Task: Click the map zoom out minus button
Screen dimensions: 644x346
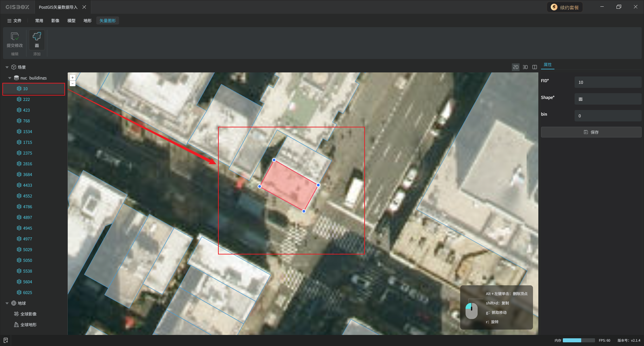Action: (x=72, y=83)
